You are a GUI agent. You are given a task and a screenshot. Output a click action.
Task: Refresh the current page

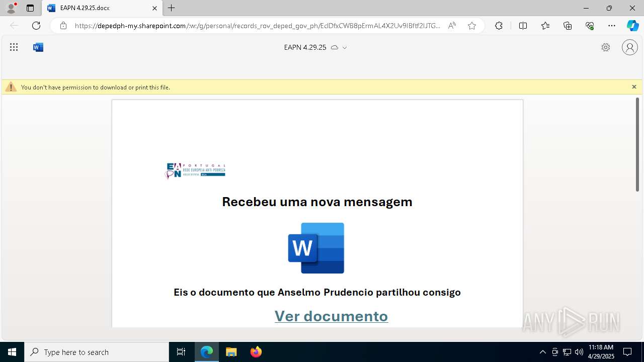(36, 26)
